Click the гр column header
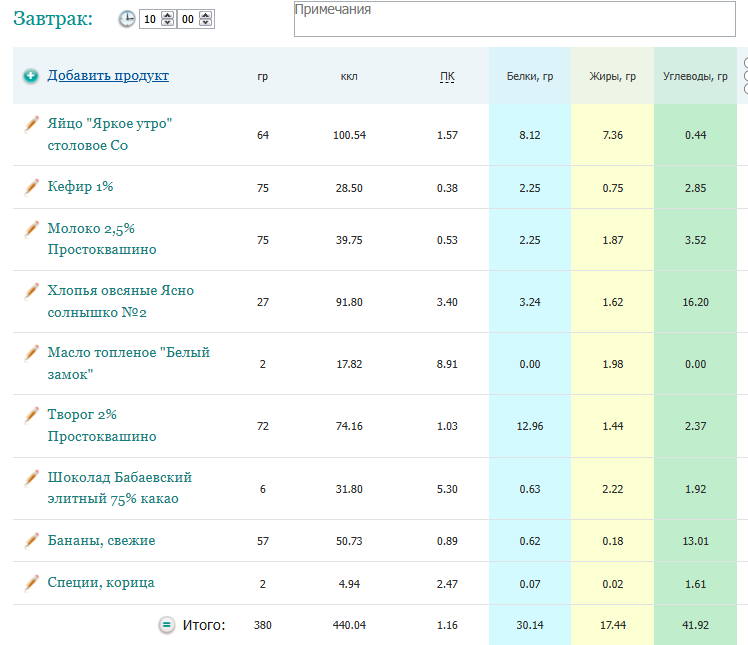This screenshot has width=748, height=645. 262,76
